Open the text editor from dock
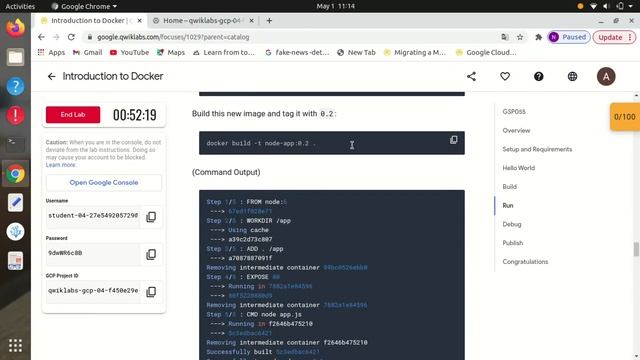Screen dimensions: 640x360 15,203
